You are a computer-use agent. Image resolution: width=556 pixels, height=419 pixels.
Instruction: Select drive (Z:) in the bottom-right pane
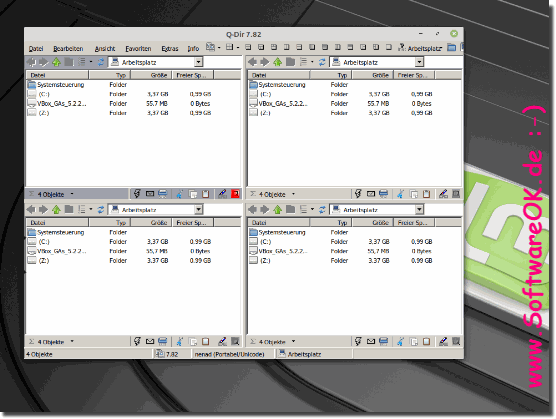click(260, 260)
